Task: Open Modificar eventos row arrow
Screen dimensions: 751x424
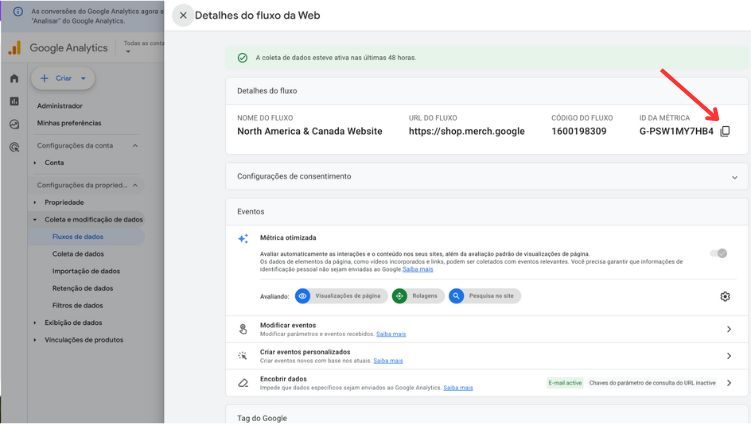Action: tap(729, 329)
